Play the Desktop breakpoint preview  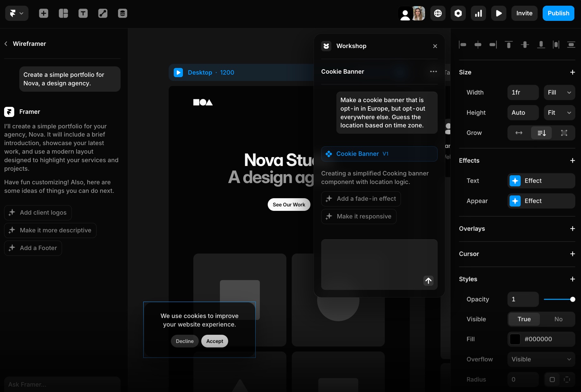tap(178, 73)
